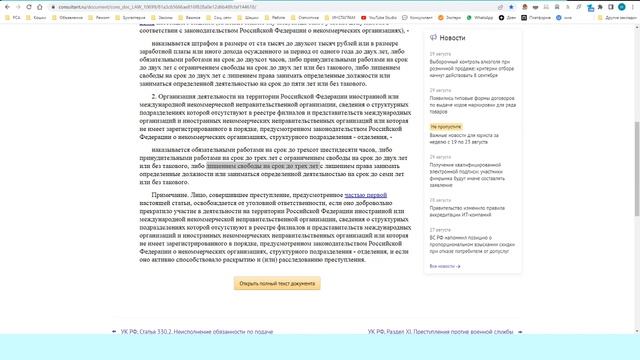The image size is (640, 360).
Task: Click the Открыть полный текст документа button
Action: pos(277,283)
